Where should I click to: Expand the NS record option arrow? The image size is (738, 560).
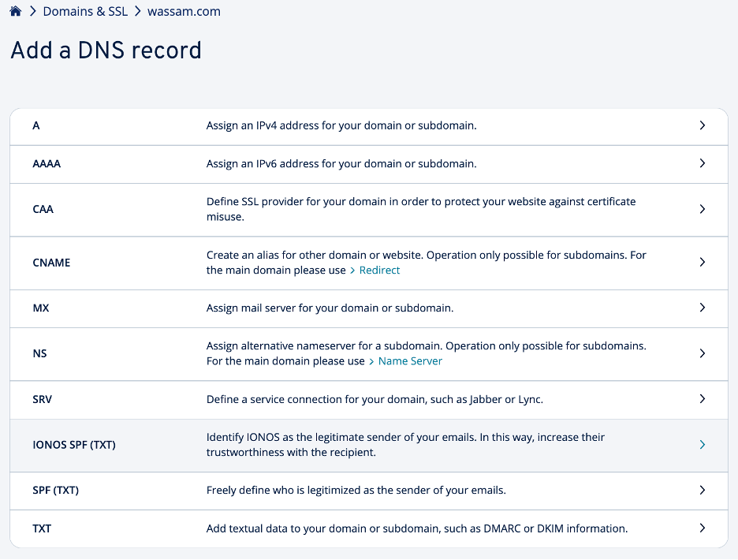point(702,353)
